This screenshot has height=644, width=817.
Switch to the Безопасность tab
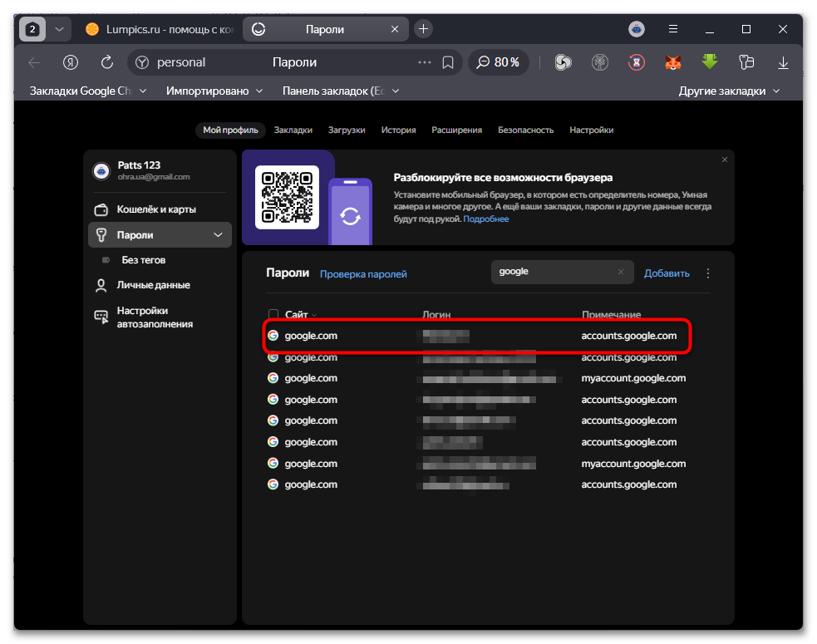(525, 130)
